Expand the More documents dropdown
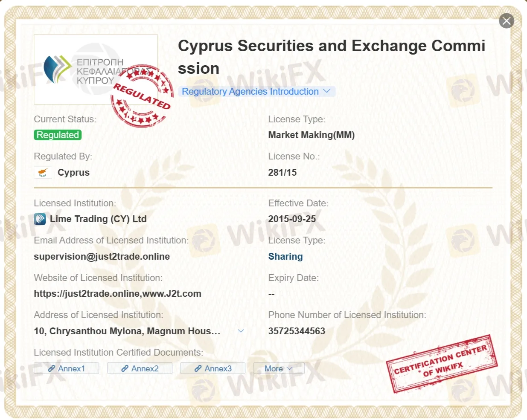The width and height of the screenshot is (527, 420). click(279, 368)
